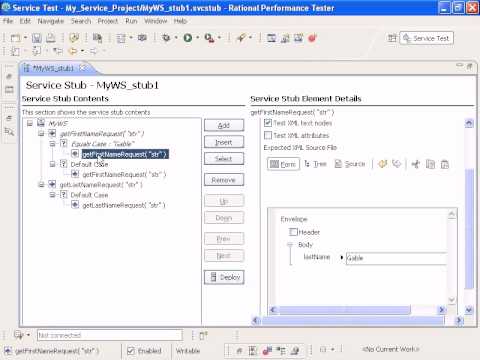Switch to Source view of XML

click(350, 164)
